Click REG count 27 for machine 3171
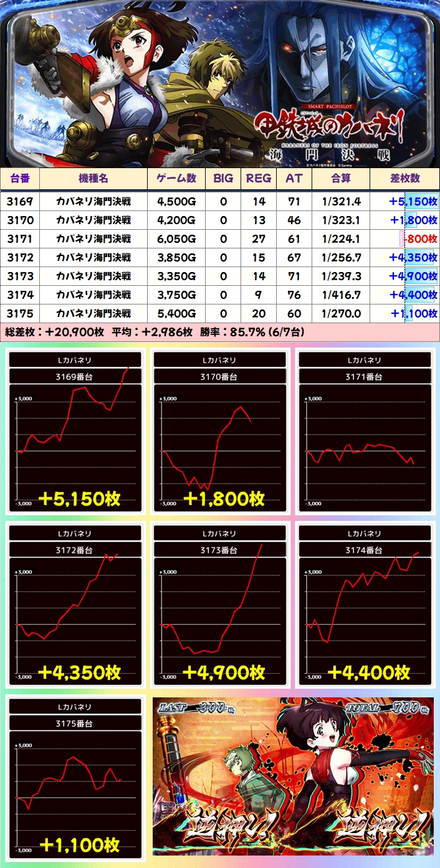Viewport: 440px width, 868px height. tap(259, 238)
